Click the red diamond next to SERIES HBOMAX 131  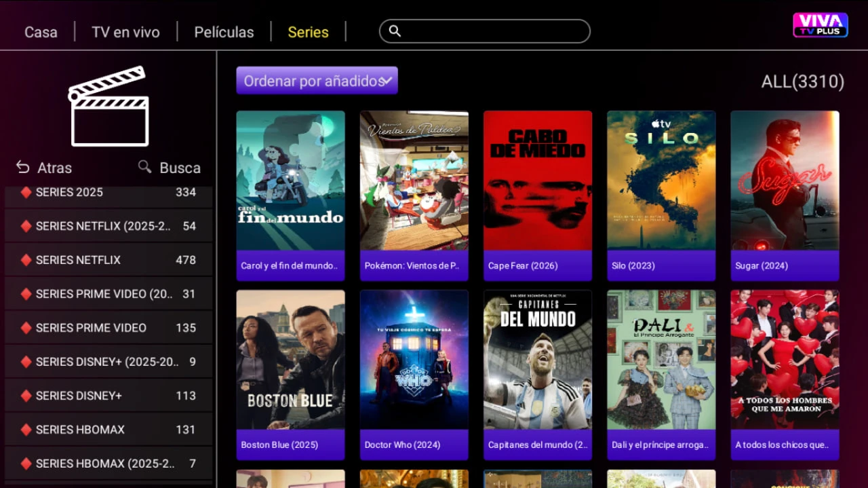tap(26, 430)
